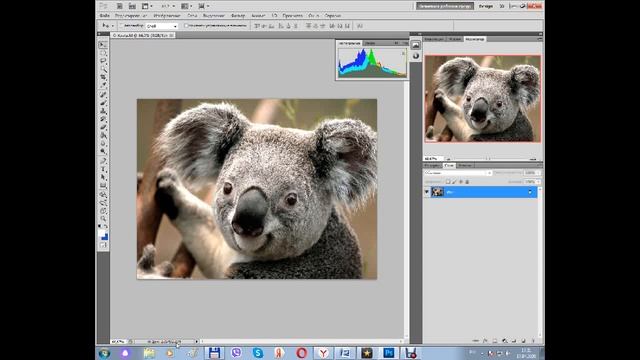Select the Eyedropper tool
Screen dimensions: 640x360
click(103, 85)
